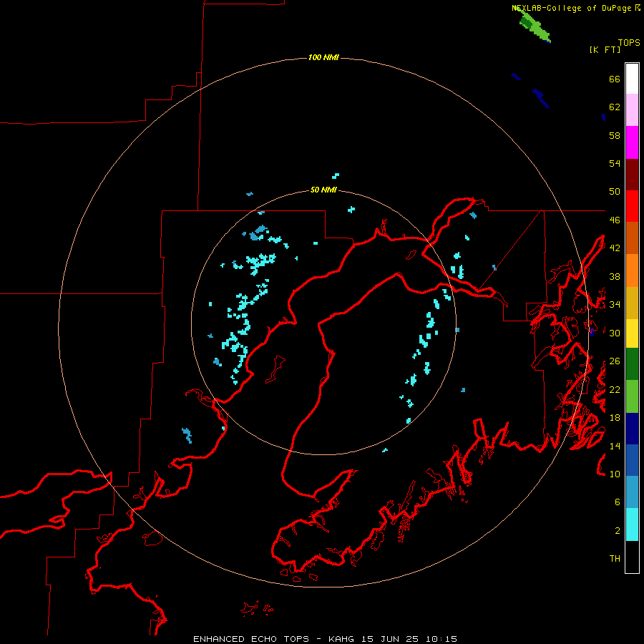644x644 pixels.
Task: Click the 42 legend value
Action: click(x=615, y=248)
